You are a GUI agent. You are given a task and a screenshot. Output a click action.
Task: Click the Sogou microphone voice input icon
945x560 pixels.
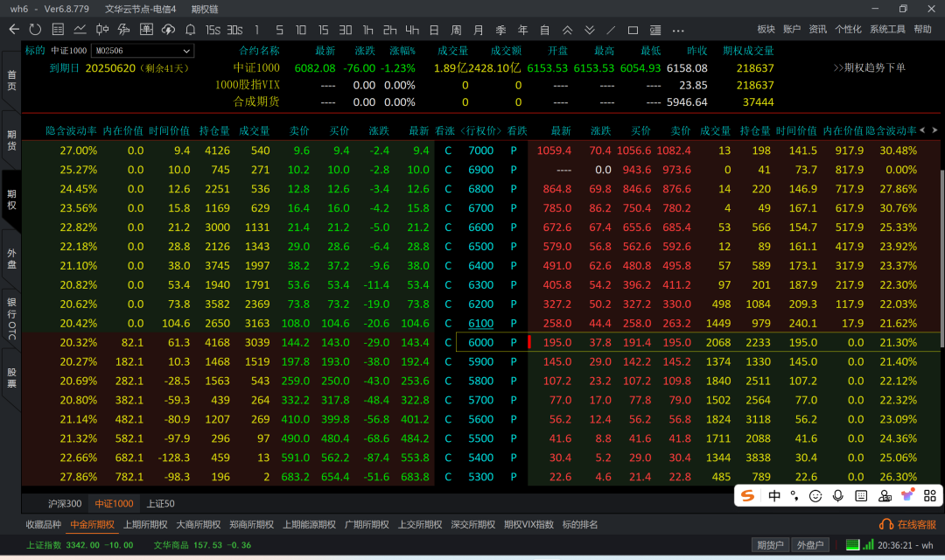pos(837,496)
